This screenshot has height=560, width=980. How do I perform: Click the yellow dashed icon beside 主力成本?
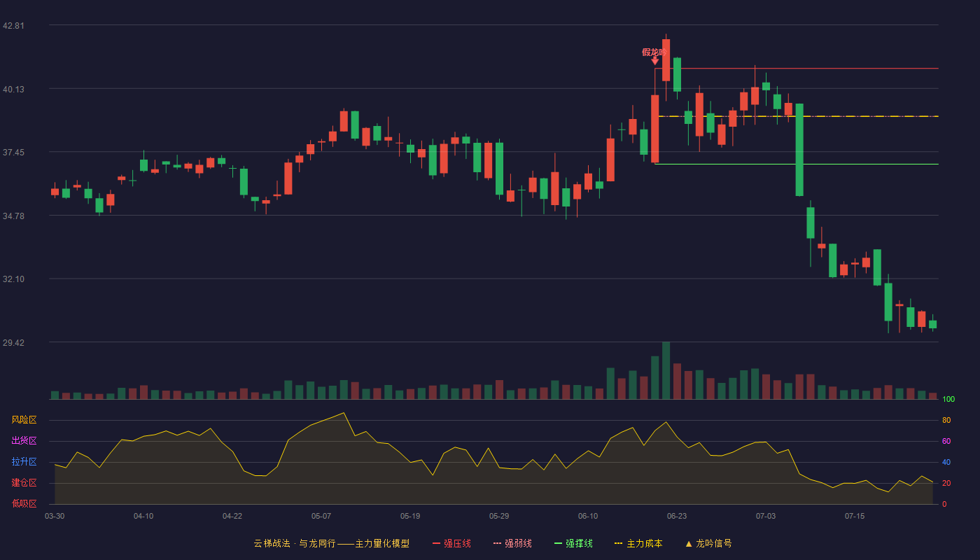[x=618, y=543]
